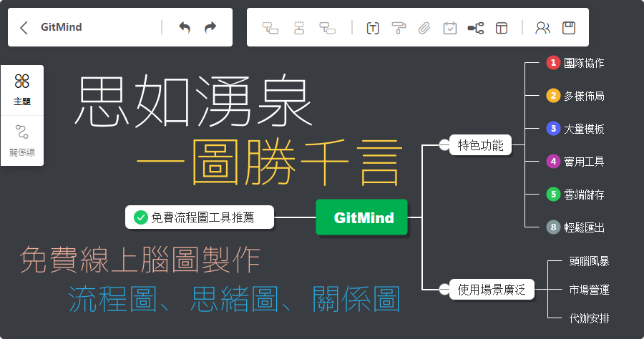Screen dimensions: 644x339
Task: Click priority 3 badge on 大量模板
Action: pos(553,129)
